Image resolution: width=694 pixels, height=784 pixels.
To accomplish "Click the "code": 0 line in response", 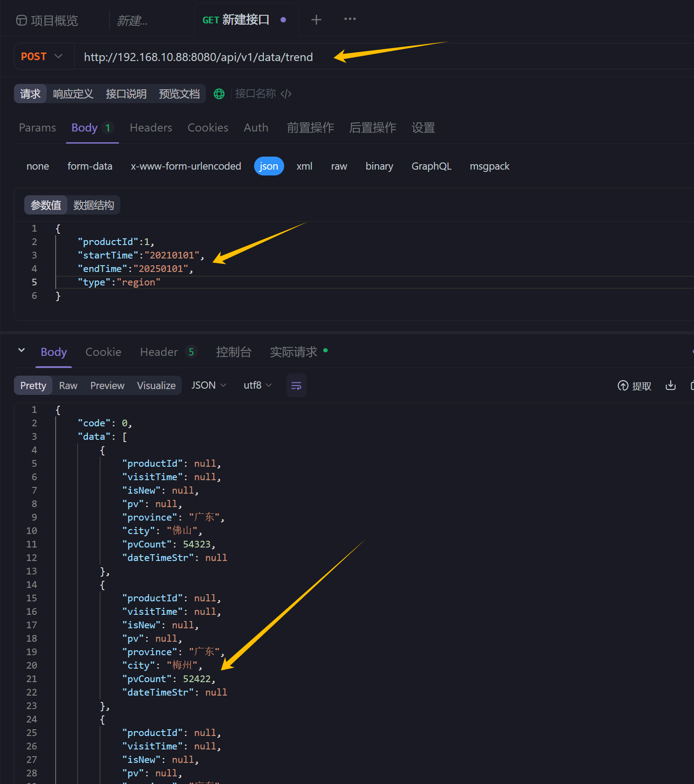I will pyautogui.click(x=105, y=423).
